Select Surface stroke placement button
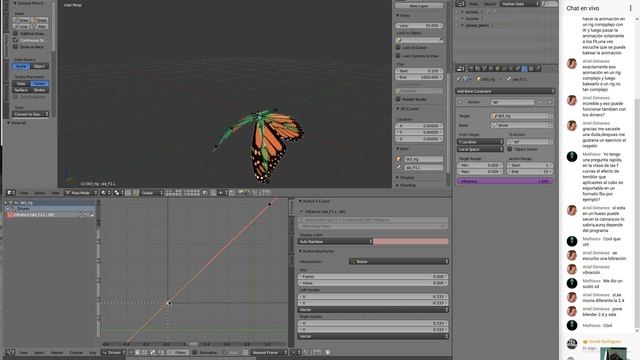The image size is (640, 360). [x=21, y=89]
